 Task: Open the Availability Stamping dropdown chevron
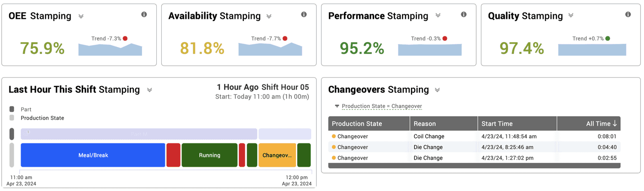pyautogui.click(x=269, y=16)
